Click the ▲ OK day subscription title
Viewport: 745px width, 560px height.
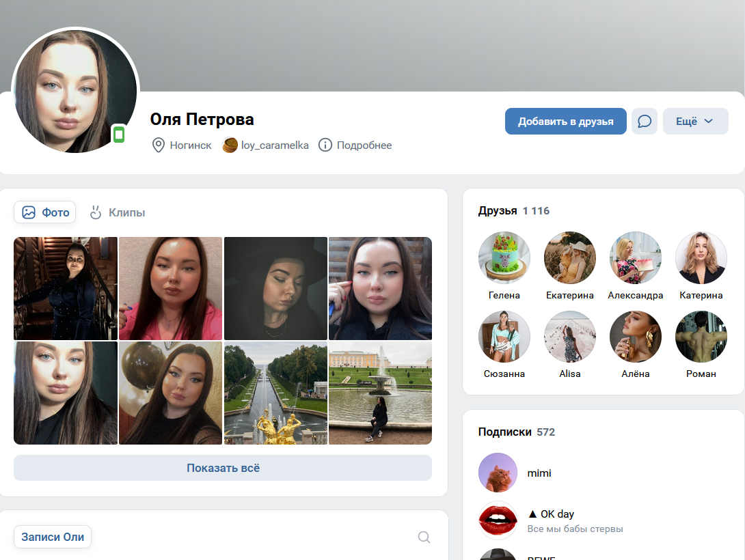pyautogui.click(x=551, y=514)
